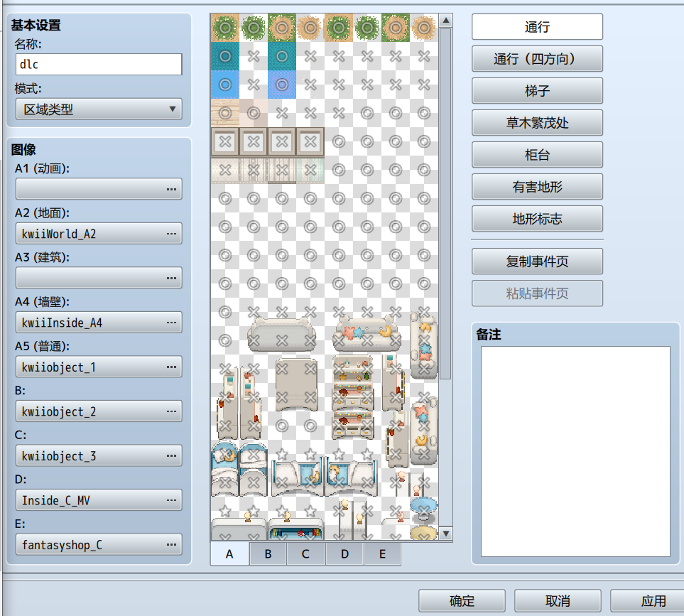684x616 pixels.
Task: Select the 梯子 ladder mode button
Action: click(x=537, y=91)
